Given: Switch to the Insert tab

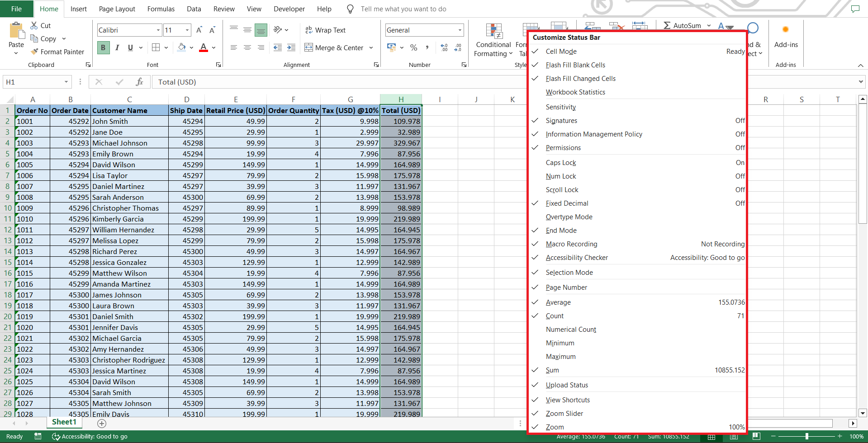Looking at the screenshot, I should pyautogui.click(x=79, y=9).
